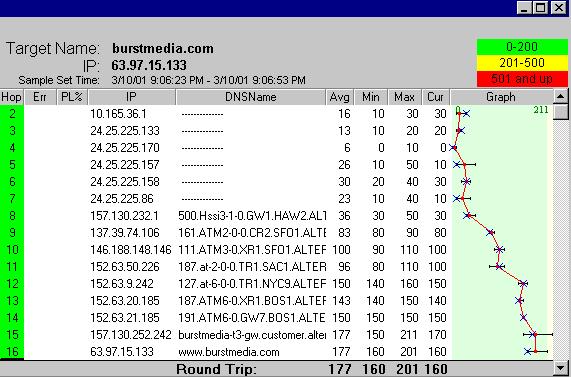The height and width of the screenshot is (377, 571).
Task: Select IP address 146.188.148.146
Action: (131, 250)
